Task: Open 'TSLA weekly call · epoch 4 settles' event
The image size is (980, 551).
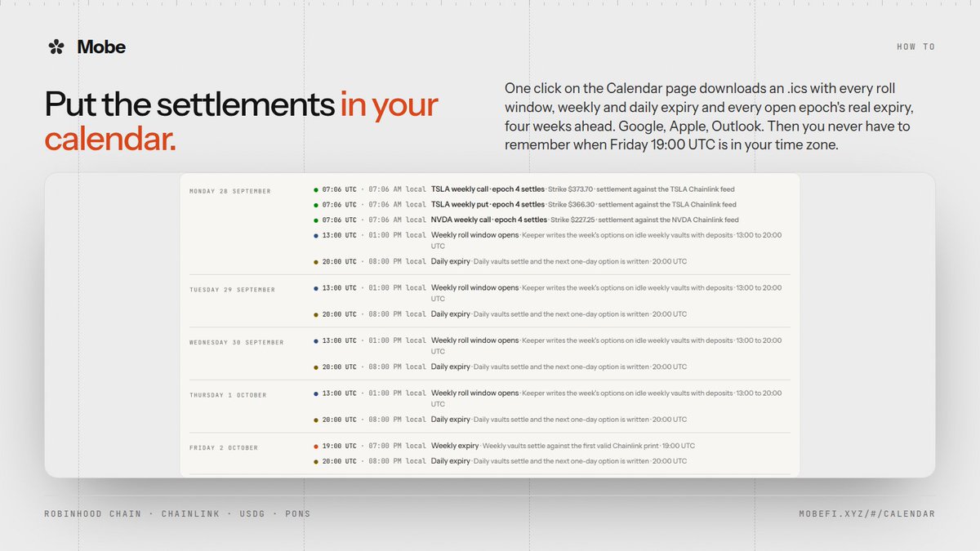Action: 488,189
